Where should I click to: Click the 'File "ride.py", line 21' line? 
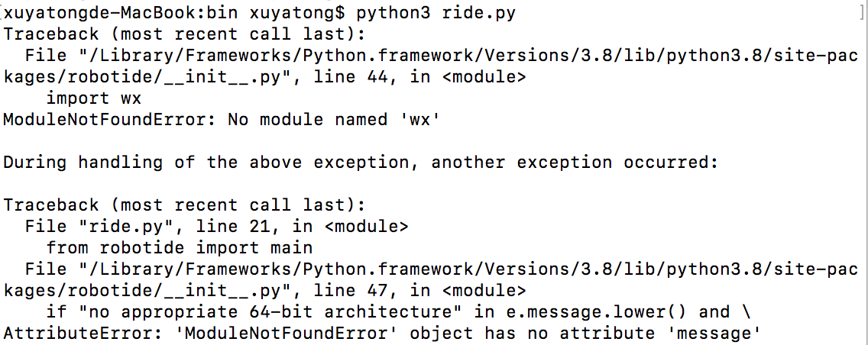217,227
